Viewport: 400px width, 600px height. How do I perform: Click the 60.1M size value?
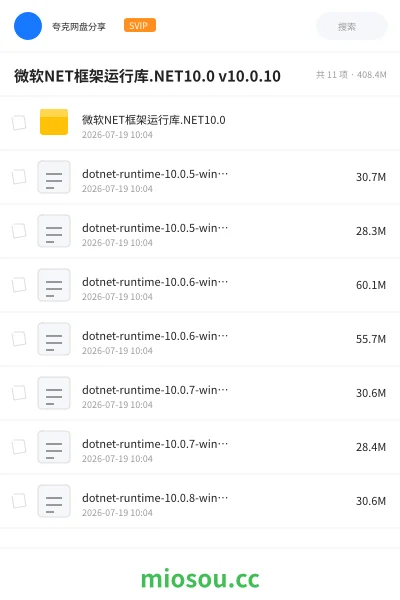pos(371,285)
